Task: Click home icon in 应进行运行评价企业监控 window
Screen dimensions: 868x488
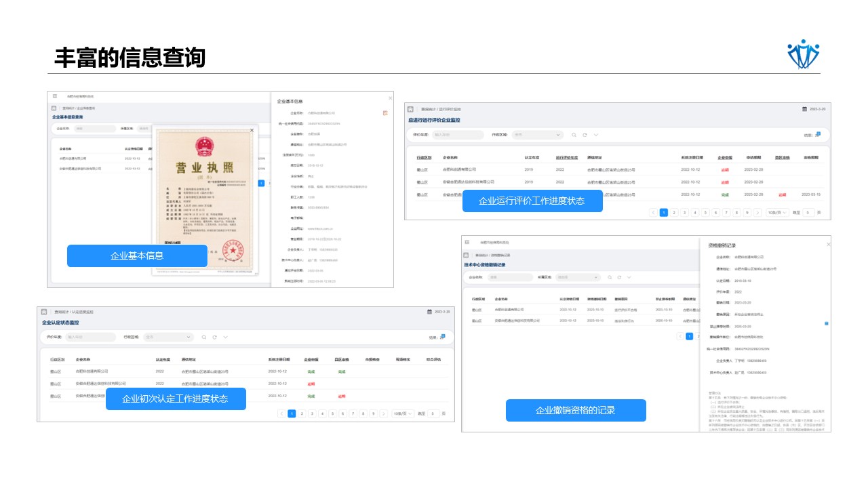Action: pos(411,108)
